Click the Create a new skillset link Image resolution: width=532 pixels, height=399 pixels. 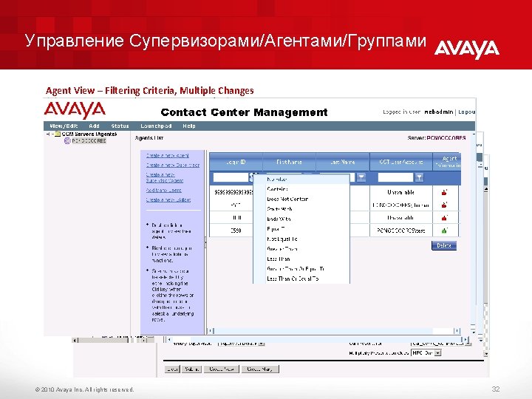click(x=168, y=199)
